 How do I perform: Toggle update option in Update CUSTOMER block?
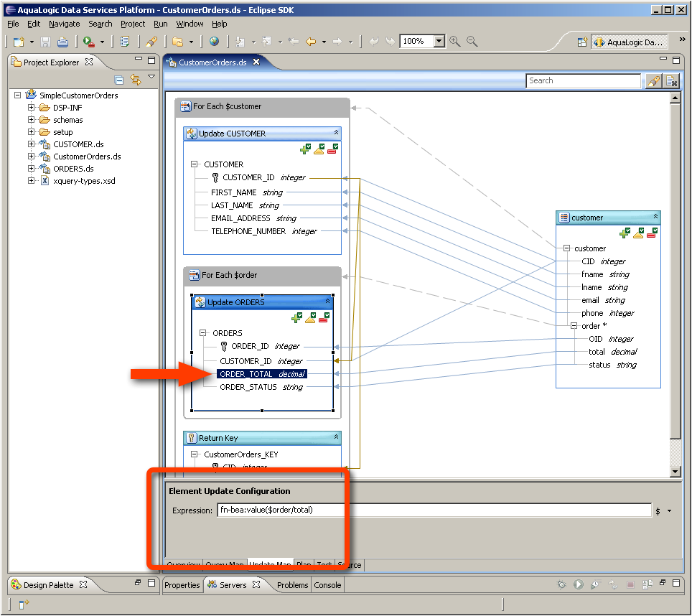319,149
